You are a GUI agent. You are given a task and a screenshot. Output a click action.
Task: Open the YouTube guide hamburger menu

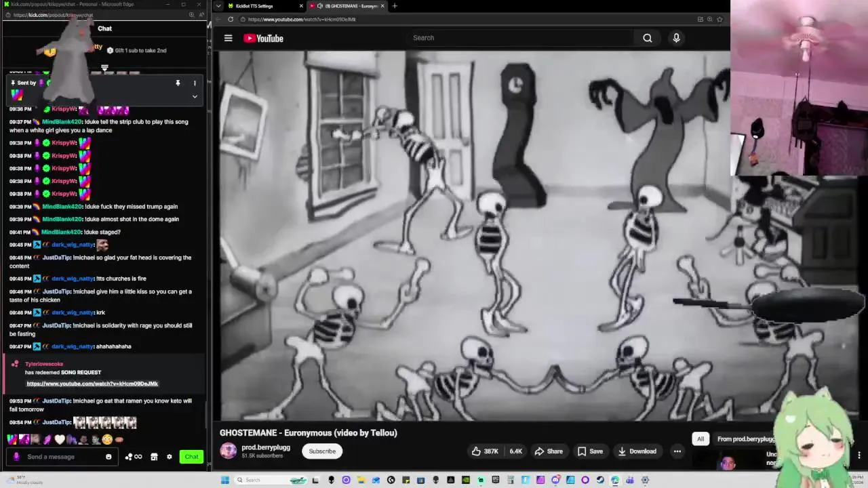pyautogui.click(x=229, y=38)
